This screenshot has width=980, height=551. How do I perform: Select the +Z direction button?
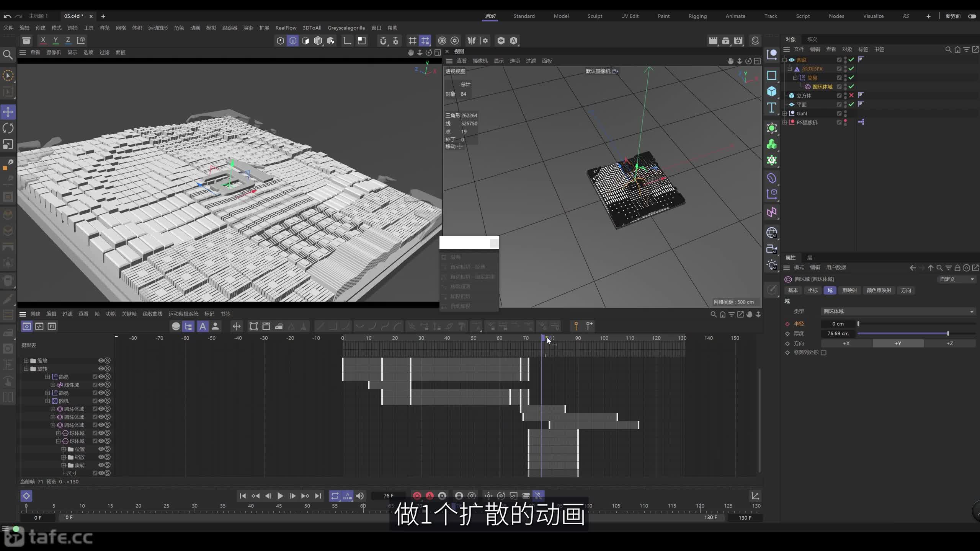point(950,343)
